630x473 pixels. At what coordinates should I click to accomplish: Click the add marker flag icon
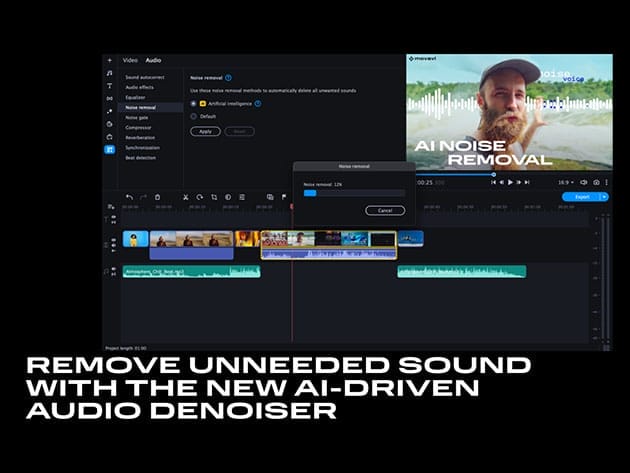[x=284, y=197]
